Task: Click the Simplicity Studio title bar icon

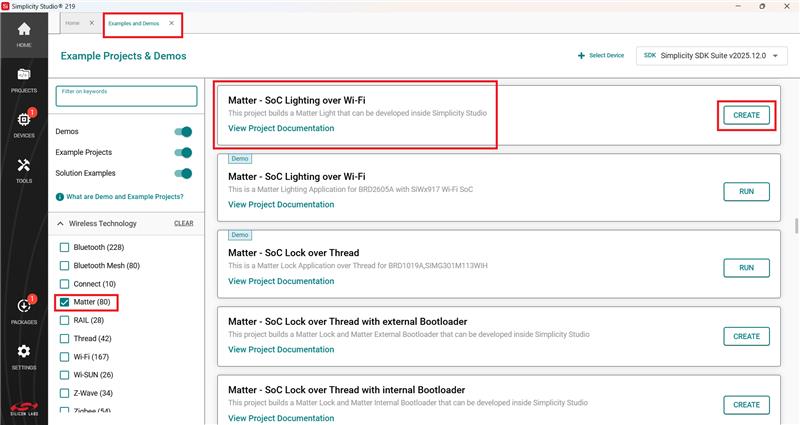Action: (x=6, y=6)
